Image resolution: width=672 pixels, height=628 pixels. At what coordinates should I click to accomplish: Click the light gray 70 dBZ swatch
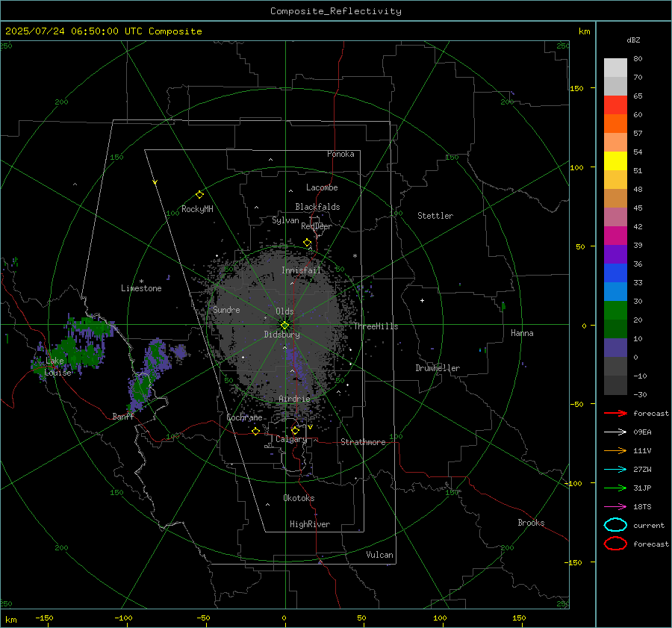click(x=615, y=68)
